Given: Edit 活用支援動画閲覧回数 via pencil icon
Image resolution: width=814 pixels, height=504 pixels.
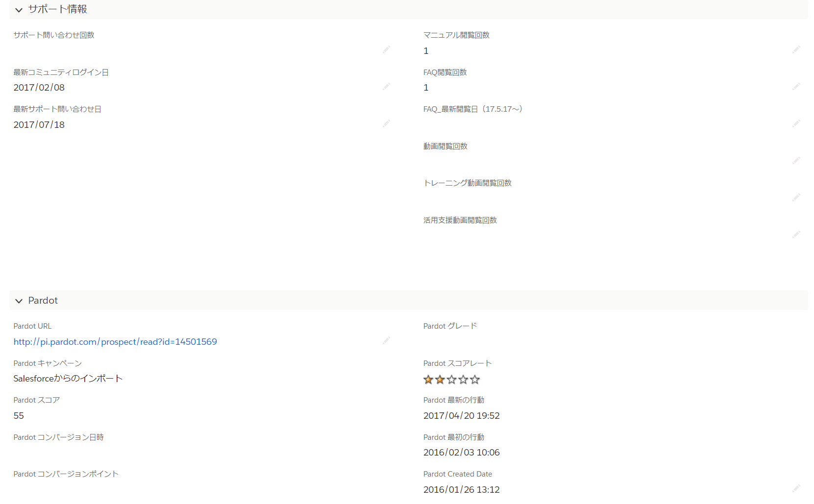Looking at the screenshot, I should tap(796, 235).
